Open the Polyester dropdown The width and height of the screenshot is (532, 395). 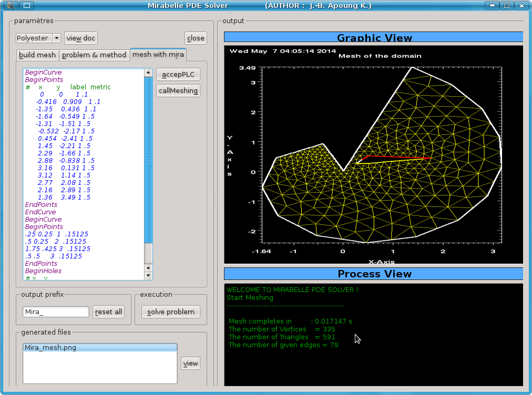click(x=38, y=38)
